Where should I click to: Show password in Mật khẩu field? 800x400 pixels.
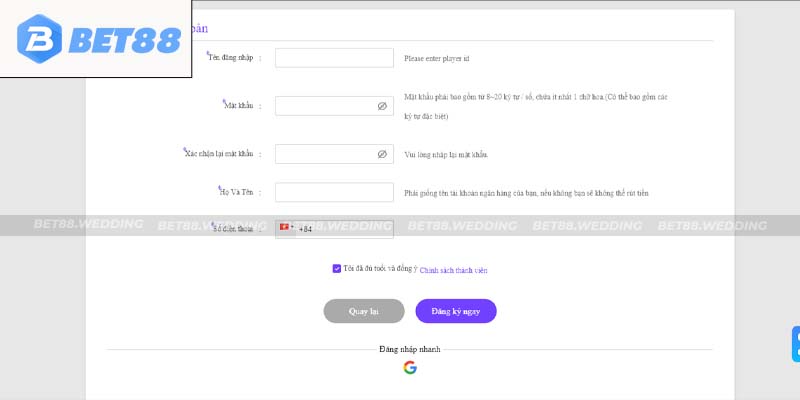pos(382,106)
